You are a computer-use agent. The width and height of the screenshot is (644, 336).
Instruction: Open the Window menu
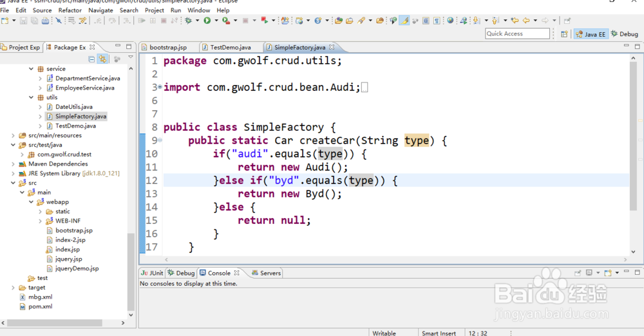tap(199, 10)
